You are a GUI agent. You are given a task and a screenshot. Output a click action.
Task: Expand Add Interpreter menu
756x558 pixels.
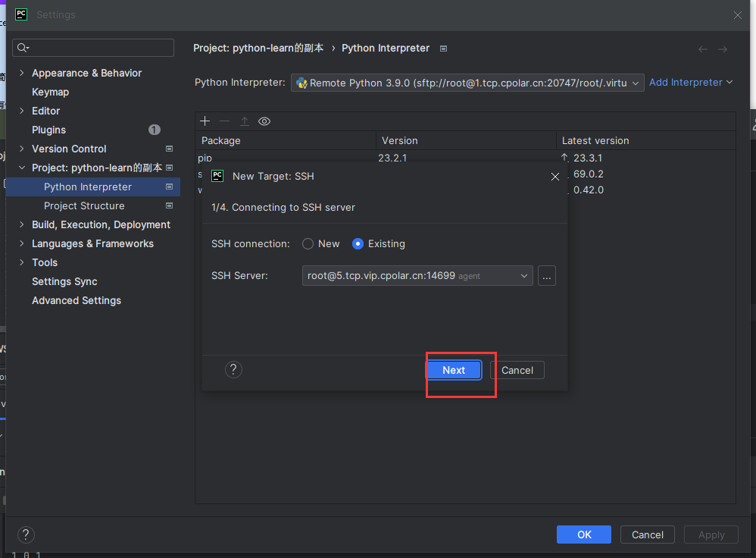690,83
